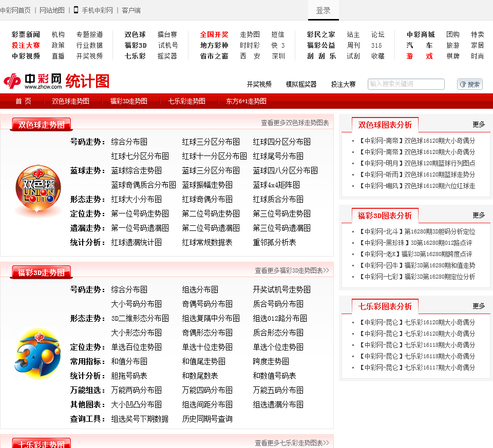Click the 中彩网 logo
Image resolution: width=493 pixels, height=448 pixels.
[33, 82]
